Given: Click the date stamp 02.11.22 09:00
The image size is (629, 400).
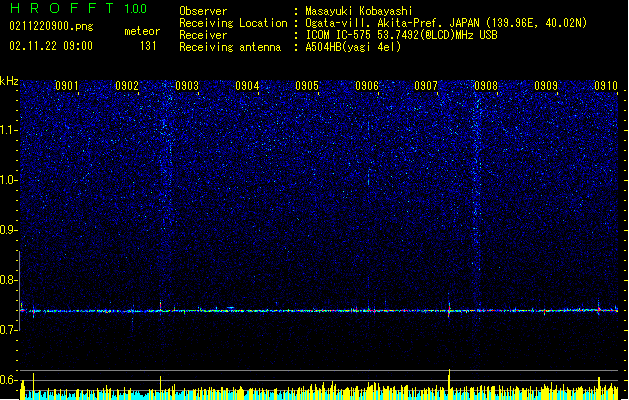Looking at the screenshot, I should (51, 45).
